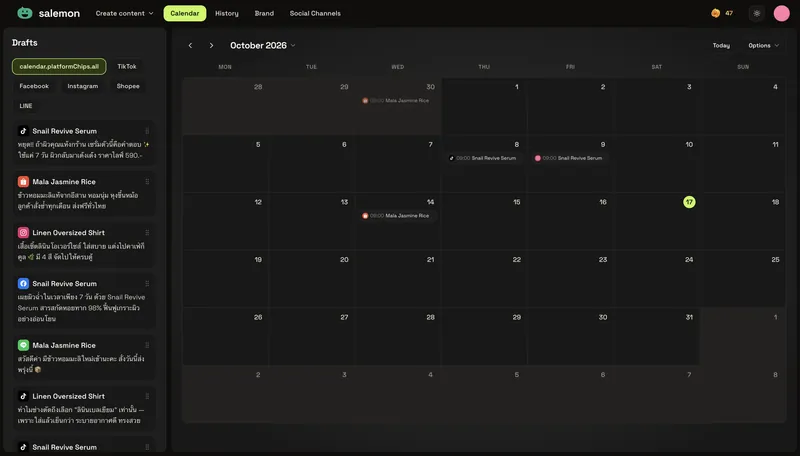Select the all-platforms filter chip
The width and height of the screenshot is (800, 456).
pyautogui.click(x=59, y=66)
